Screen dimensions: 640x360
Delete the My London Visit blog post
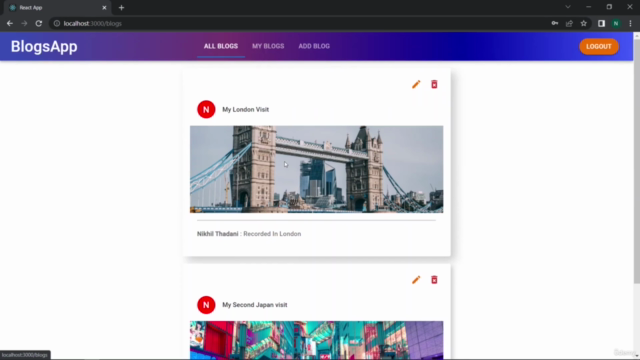(434, 84)
